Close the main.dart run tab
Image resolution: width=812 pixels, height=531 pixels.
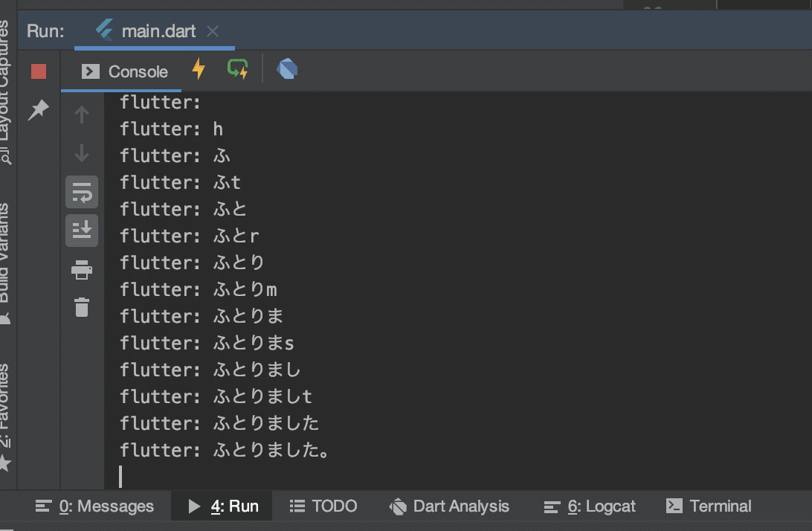(213, 31)
